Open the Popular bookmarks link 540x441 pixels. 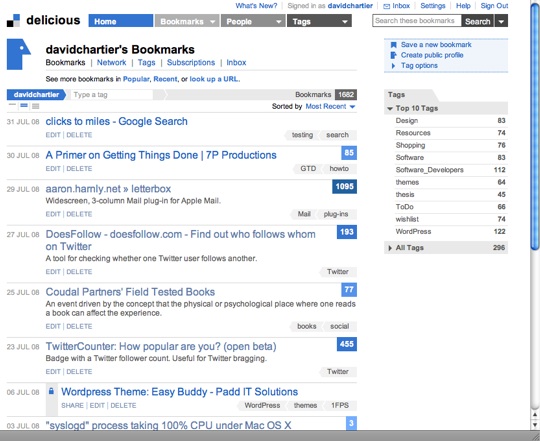point(136,79)
